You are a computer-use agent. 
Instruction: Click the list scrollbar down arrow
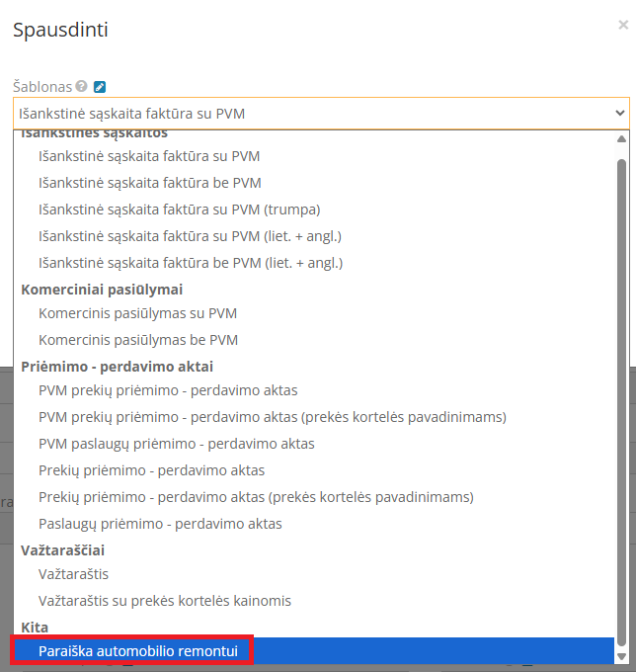621,655
